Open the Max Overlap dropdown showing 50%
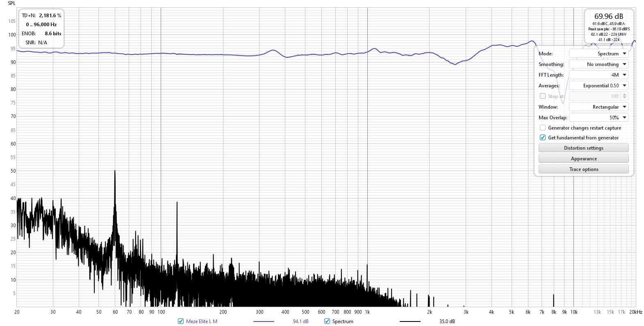644x326 pixels. 598,118
